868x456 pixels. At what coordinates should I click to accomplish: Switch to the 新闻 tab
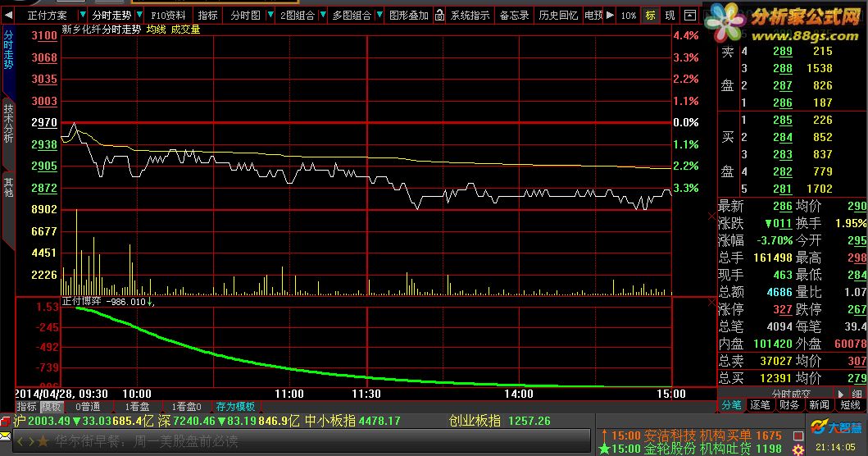pos(819,406)
